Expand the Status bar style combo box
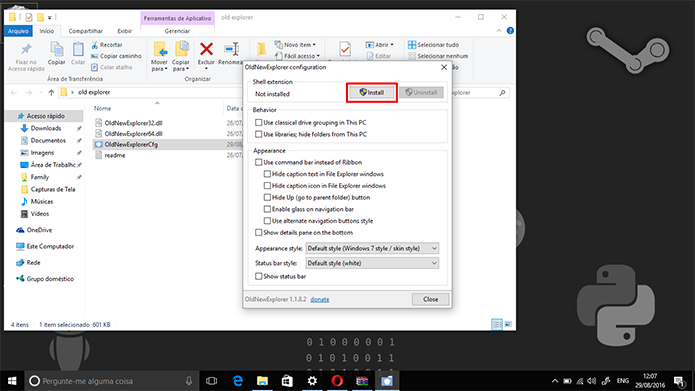The height and width of the screenshot is (391, 695). point(372,263)
